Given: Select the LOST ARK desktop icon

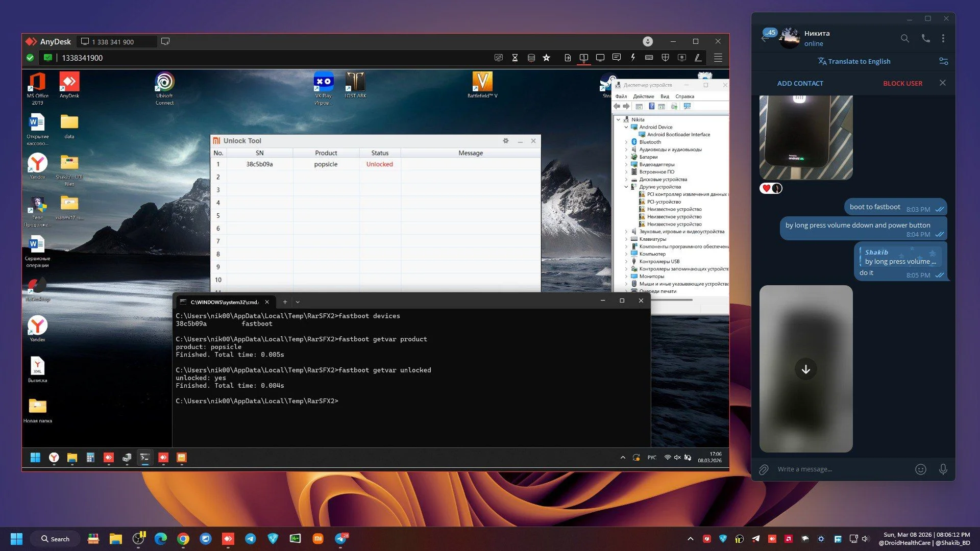Looking at the screenshot, I should [x=355, y=85].
